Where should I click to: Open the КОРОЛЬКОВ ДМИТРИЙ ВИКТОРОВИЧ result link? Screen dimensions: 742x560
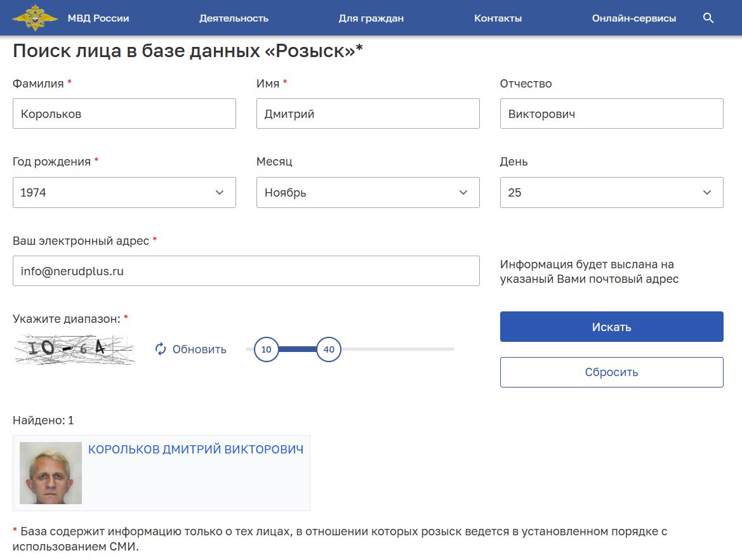[196, 449]
